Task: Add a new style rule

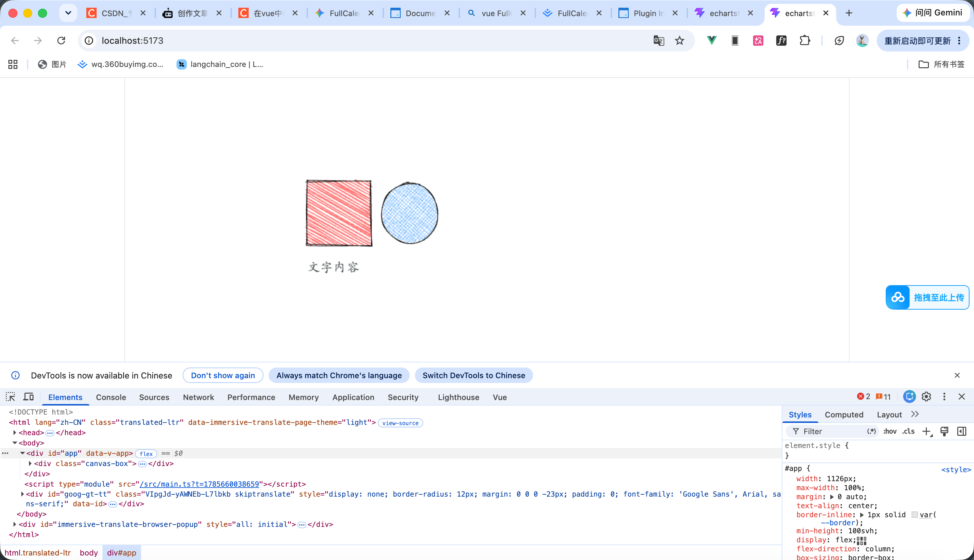Action: point(927,432)
